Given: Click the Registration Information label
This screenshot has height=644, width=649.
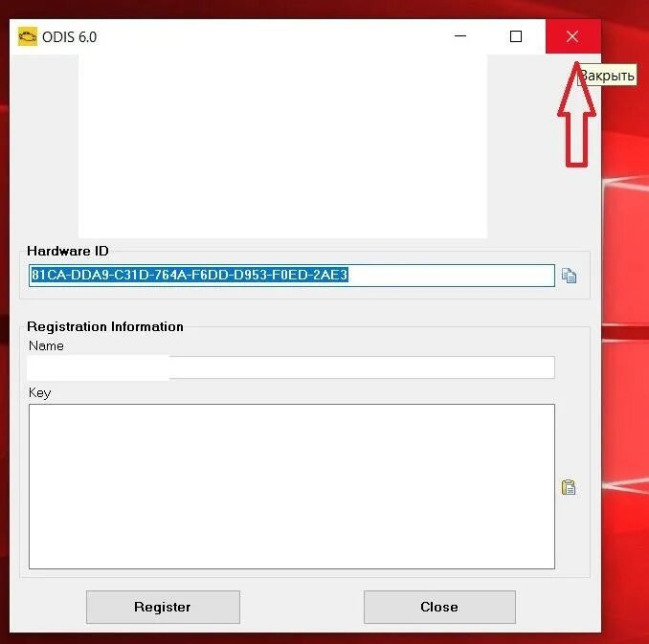Looking at the screenshot, I should click(x=105, y=326).
